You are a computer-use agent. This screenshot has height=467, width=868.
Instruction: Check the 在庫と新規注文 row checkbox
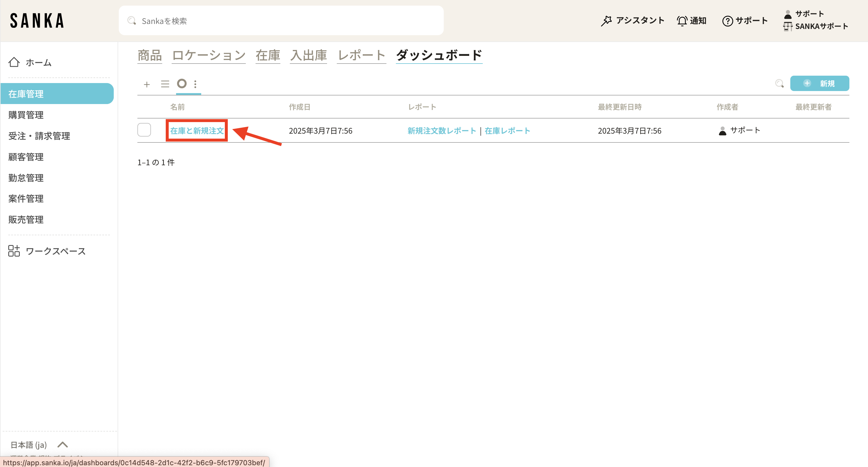point(144,130)
